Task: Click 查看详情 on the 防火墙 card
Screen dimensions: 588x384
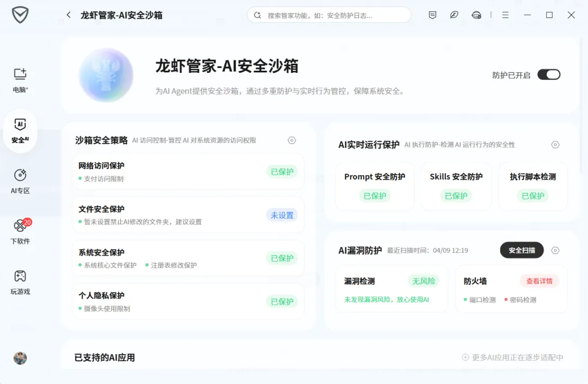Action: [x=539, y=281]
